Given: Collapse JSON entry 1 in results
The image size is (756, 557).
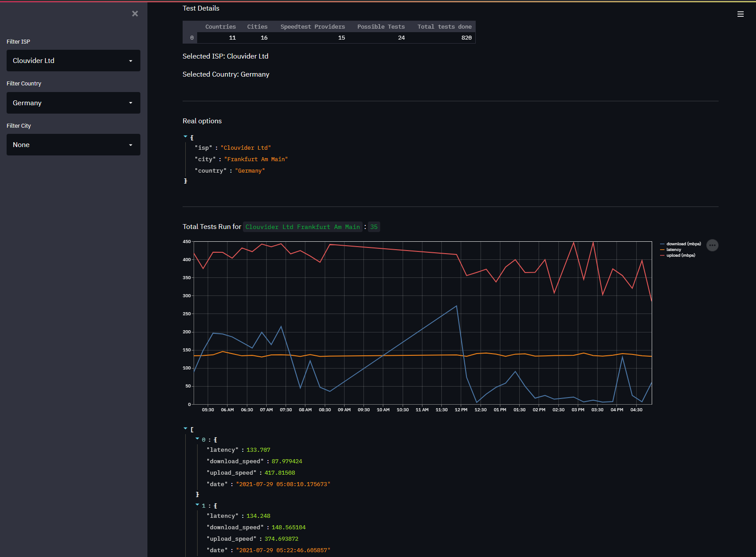Looking at the screenshot, I should click(x=198, y=505).
